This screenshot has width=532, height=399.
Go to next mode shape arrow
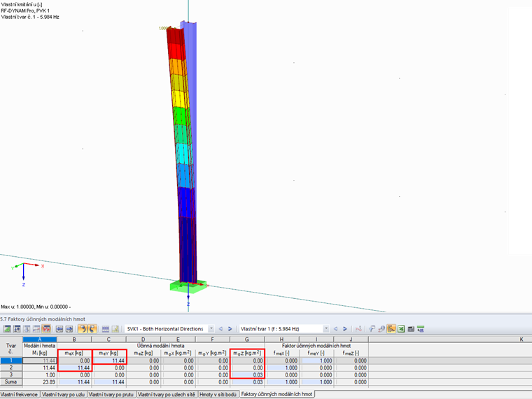(x=344, y=329)
